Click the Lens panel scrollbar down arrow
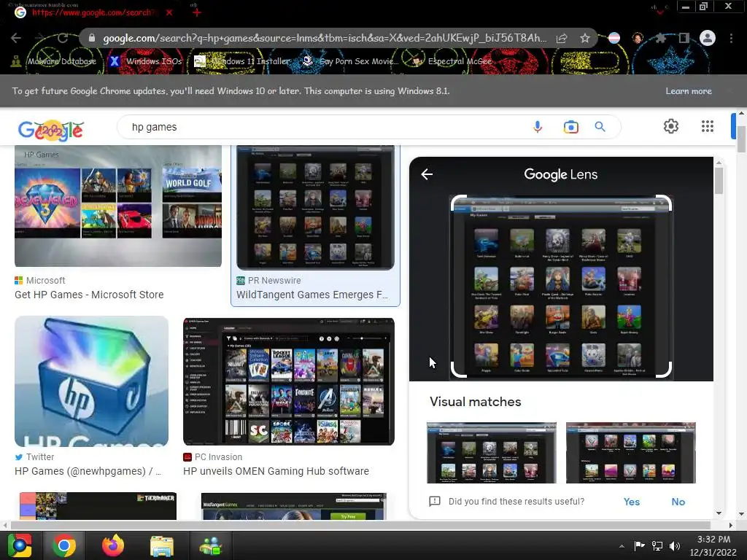The width and height of the screenshot is (747, 560). (x=719, y=513)
